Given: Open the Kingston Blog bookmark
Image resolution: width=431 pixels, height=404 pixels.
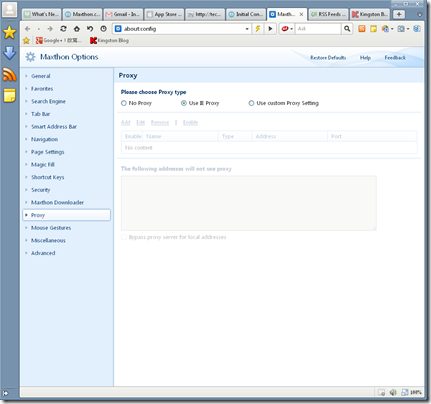Looking at the screenshot, I should tap(109, 41).
